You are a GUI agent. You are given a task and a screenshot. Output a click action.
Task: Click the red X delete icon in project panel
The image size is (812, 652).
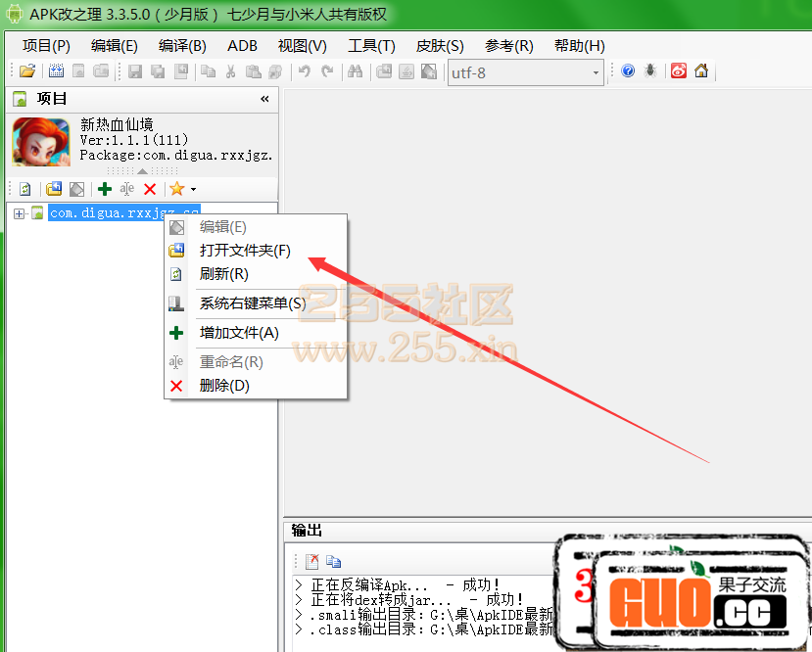pos(150,189)
